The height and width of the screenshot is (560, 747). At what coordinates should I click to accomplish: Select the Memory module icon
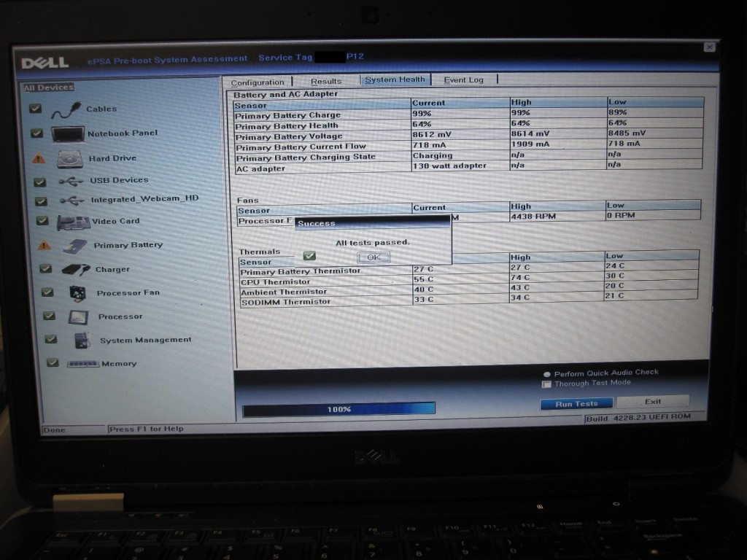click(83, 364)
